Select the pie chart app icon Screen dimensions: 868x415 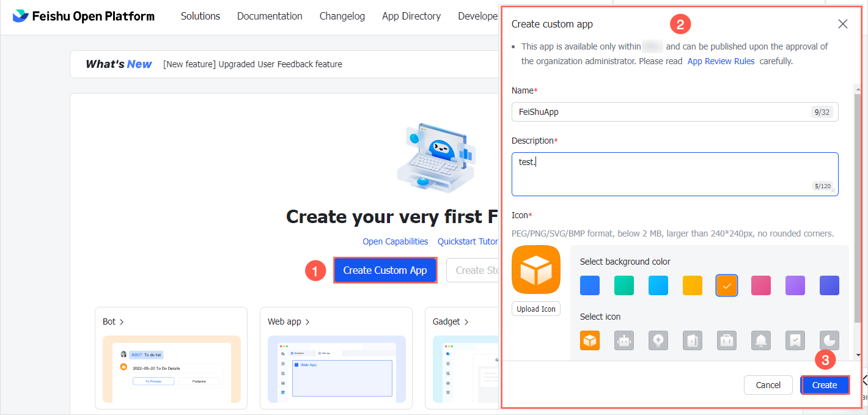[x=829, y=340]
